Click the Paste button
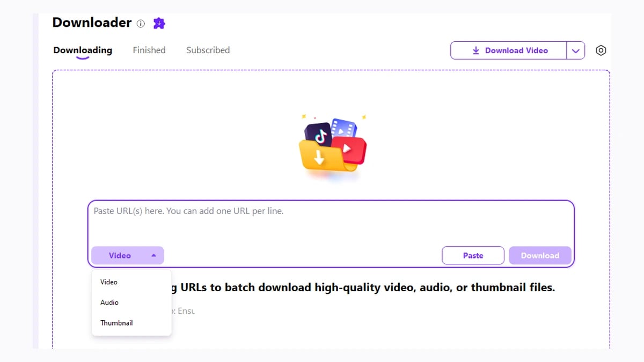The height and width of the screenshot is (362, 644). coord(473,255)
